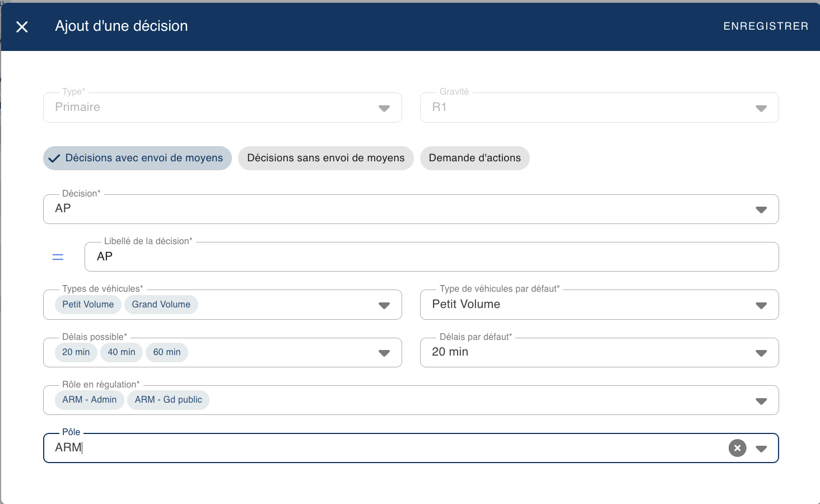
Task: Close the Ajout d'une décision dialog
Action: [x=22, y=27]
